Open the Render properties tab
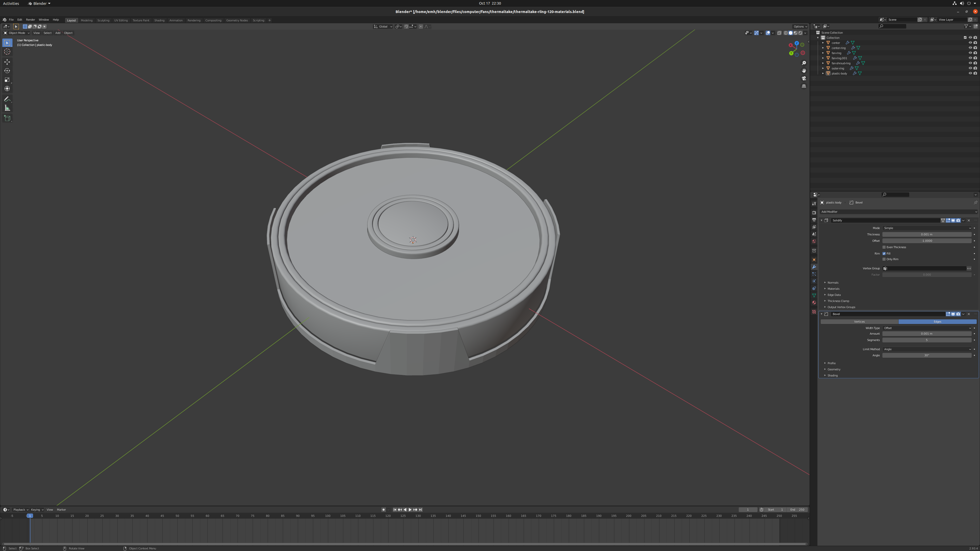 pos(814,212)
